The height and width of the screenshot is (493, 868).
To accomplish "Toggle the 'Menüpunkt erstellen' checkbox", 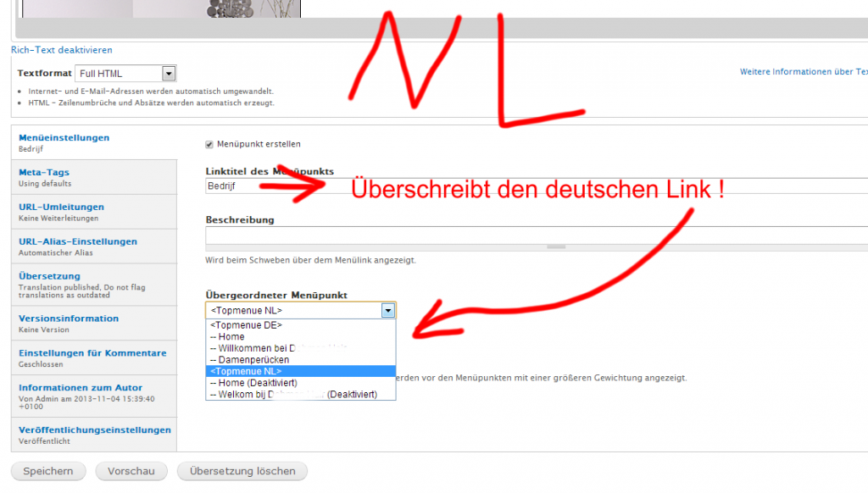I will pos(209,144).
